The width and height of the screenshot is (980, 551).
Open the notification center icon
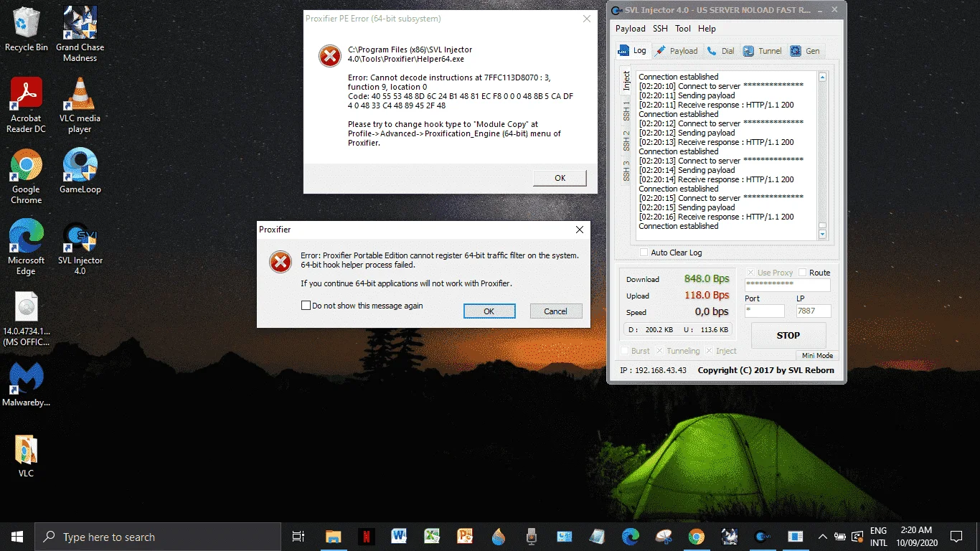point(956,537)
